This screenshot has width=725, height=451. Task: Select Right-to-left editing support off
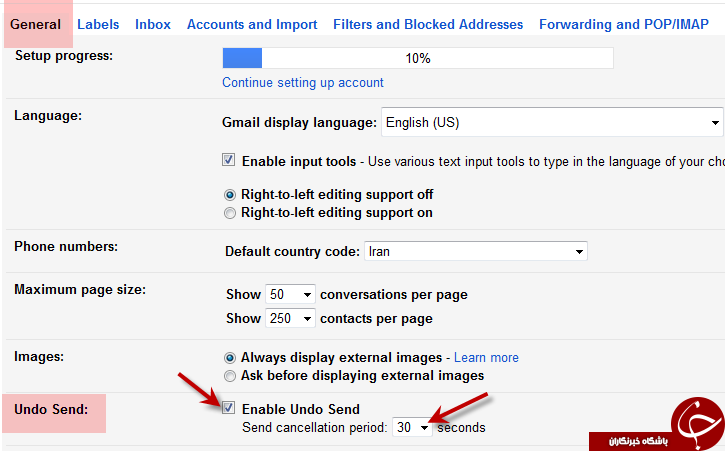click(x=229, y=195)
